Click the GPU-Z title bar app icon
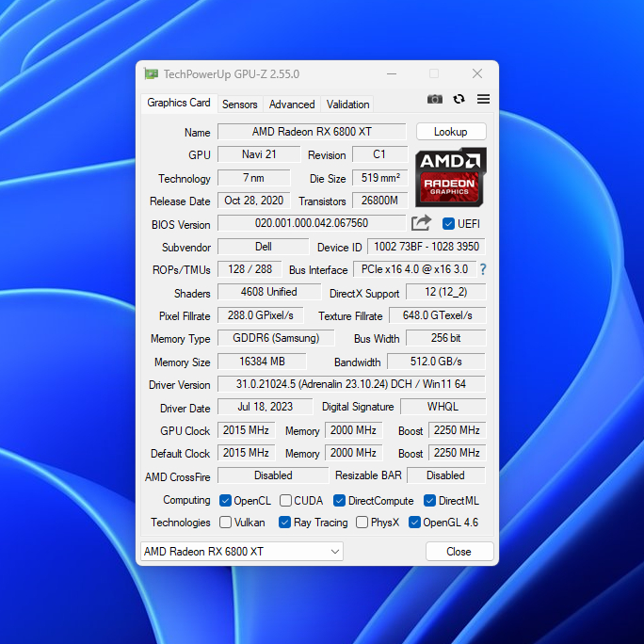This screenshot has width=644, height=644. [x=151, y=73]
